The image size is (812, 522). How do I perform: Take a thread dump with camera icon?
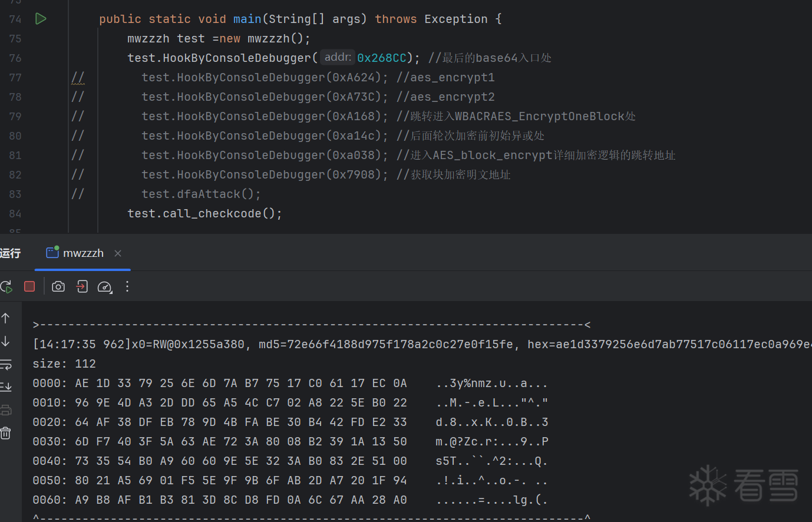58,287
